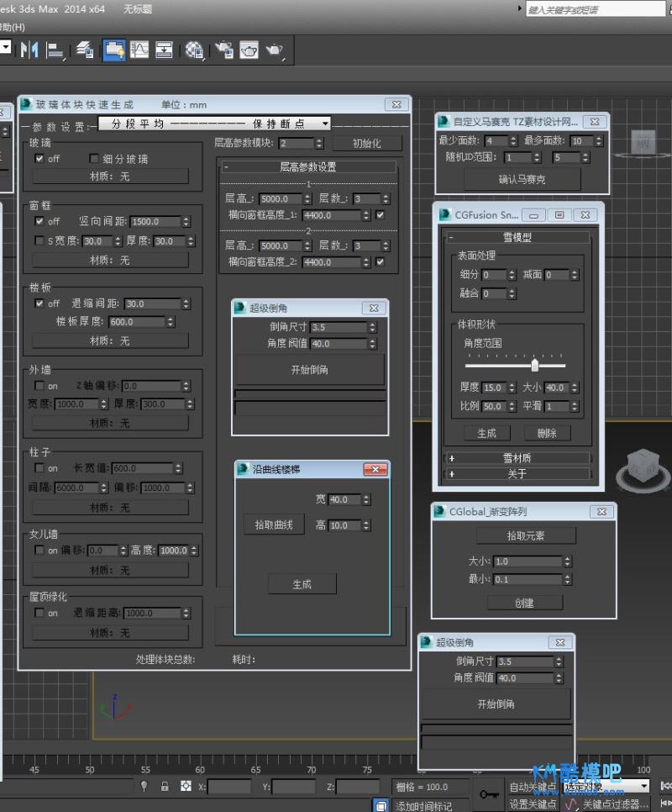The width and height of the screenshot is (672, 812).
Task: Click the 角度范围 slider handle
Action: coord(534,365)
